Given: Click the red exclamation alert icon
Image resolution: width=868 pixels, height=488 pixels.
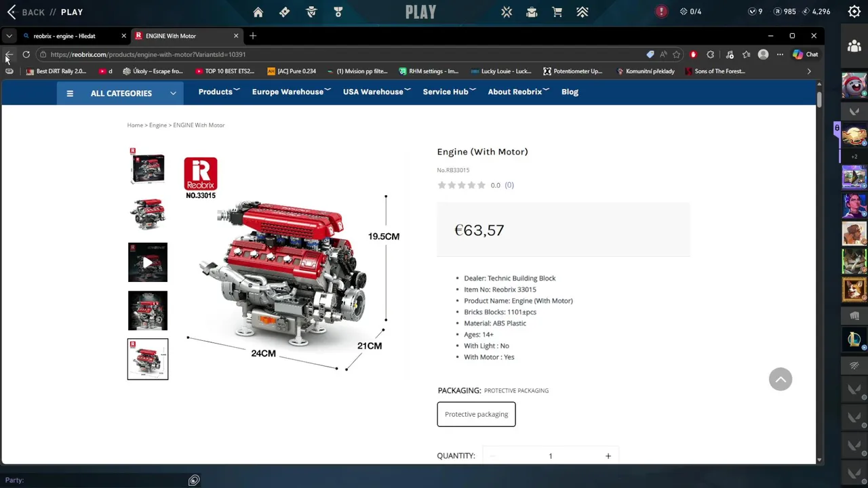Looking at the screenshot, I should (661, 12).
